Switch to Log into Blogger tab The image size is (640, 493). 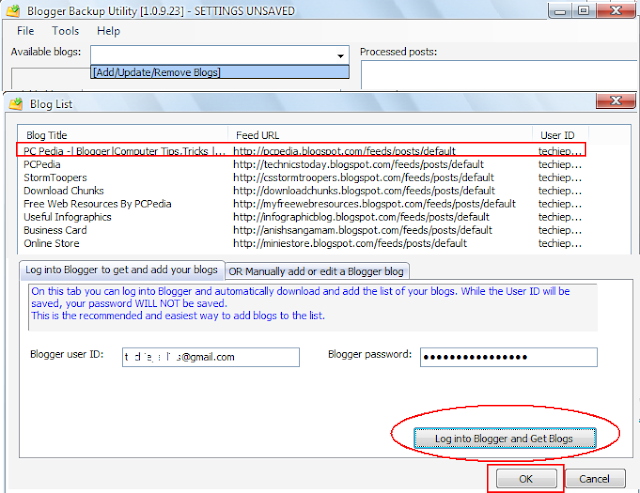(x=122, y=270)
